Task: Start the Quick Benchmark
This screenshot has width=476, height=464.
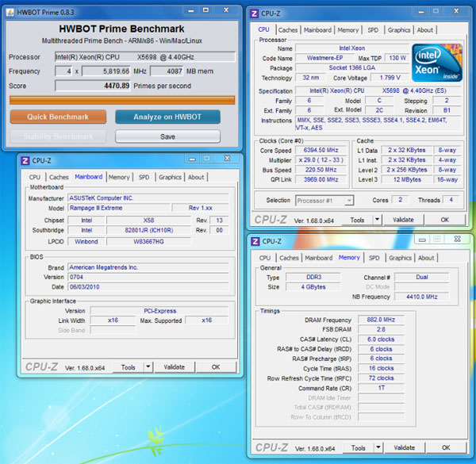Action: 58,117
